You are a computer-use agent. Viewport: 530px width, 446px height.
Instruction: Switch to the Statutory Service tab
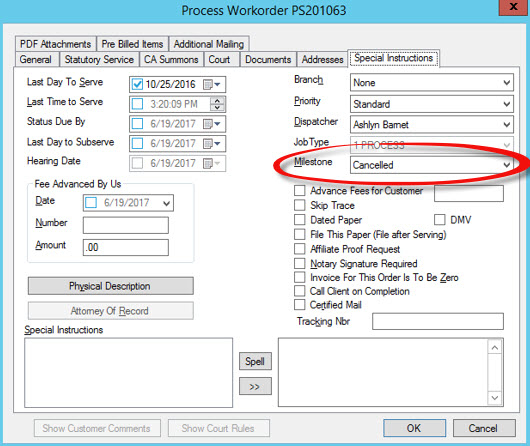point(99,60)
